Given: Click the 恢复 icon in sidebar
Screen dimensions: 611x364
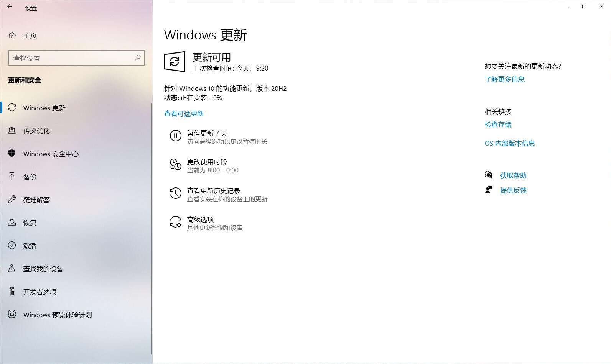Looking at the screenshot, I should 12,222.
